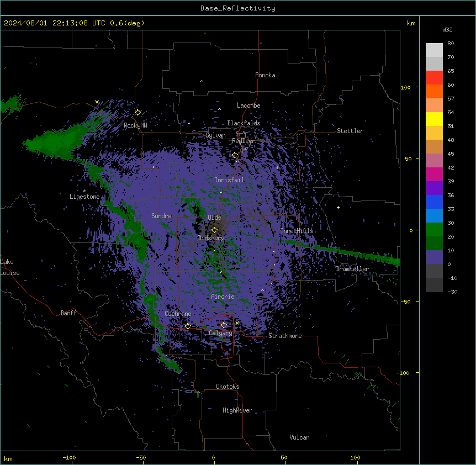This screenshot has width=476, height=465.
Task: Select the Lake Louise label
Action: tap(10, 267)
